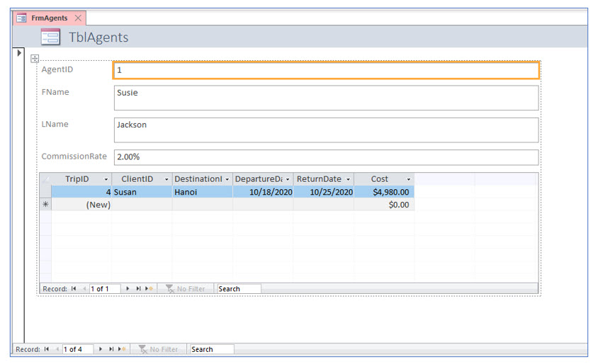Click the FrmAgents tab icon
598x364 pixels.
(21, 18)
